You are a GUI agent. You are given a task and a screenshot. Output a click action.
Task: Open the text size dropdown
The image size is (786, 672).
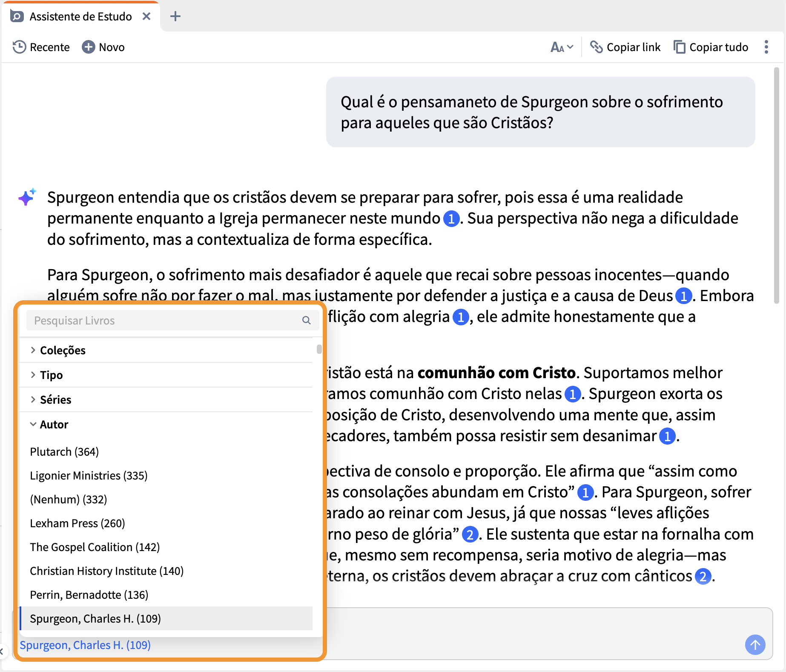coord(562,47)
